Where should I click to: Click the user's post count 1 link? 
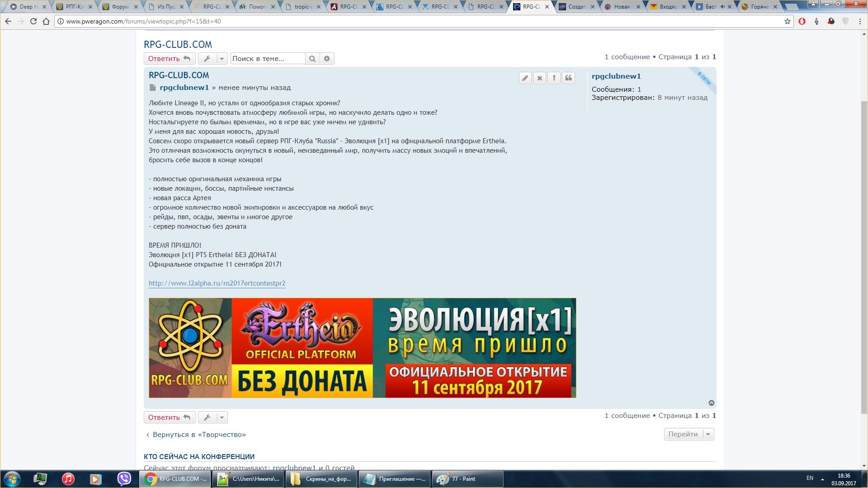639,89
